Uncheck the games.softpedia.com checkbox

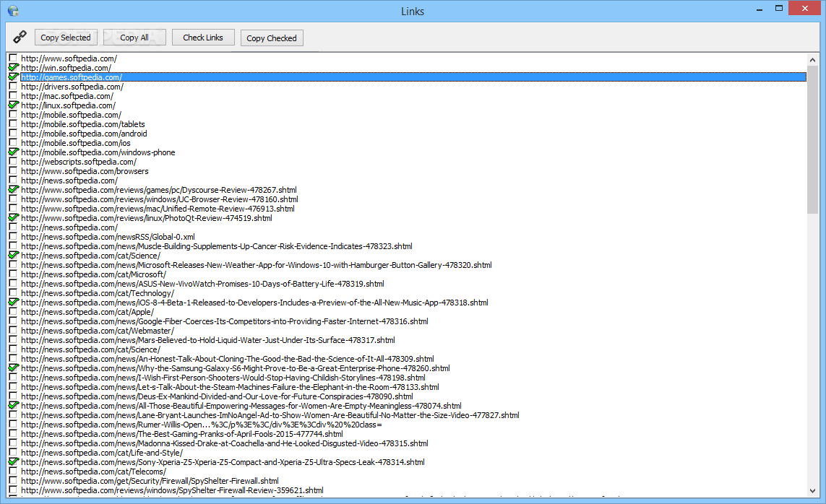12,77
